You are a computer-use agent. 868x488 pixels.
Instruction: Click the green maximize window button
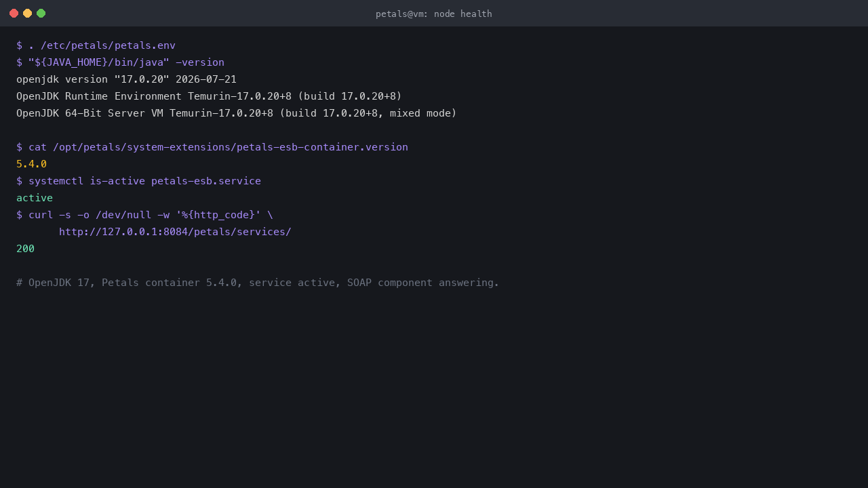(41, 14)
